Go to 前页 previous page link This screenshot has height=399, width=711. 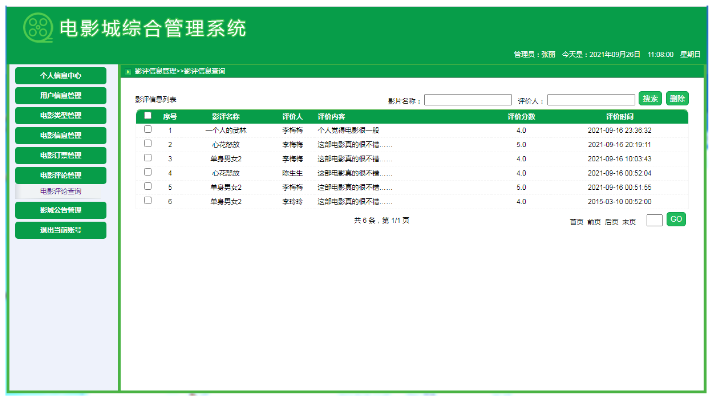[x=594, y=222]
